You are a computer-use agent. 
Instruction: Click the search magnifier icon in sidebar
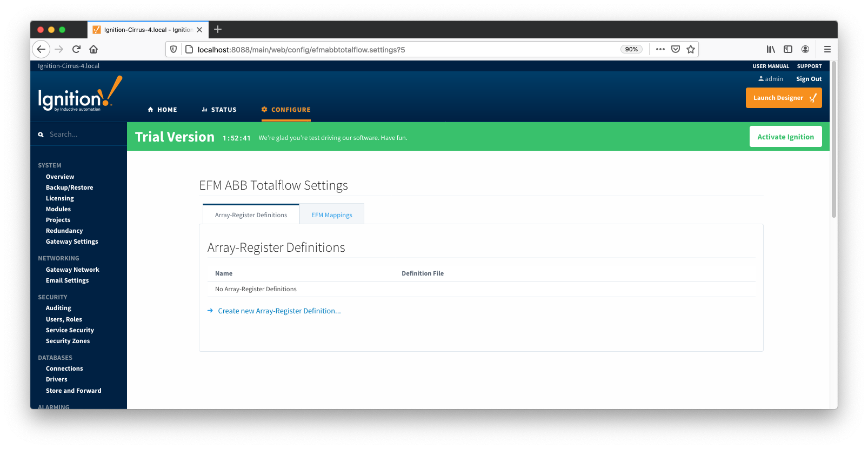point(41,135)
